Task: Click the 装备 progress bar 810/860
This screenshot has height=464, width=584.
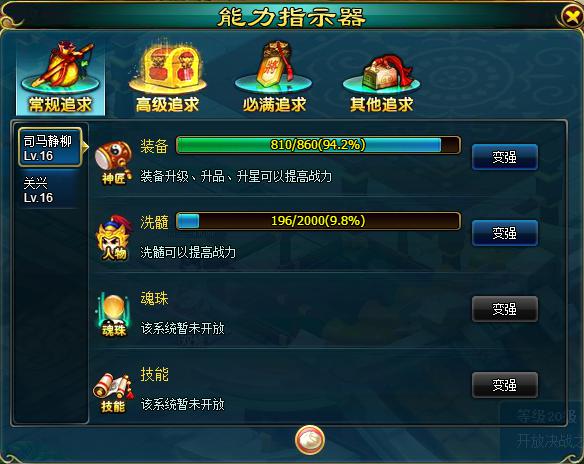Action: (318, 145)
